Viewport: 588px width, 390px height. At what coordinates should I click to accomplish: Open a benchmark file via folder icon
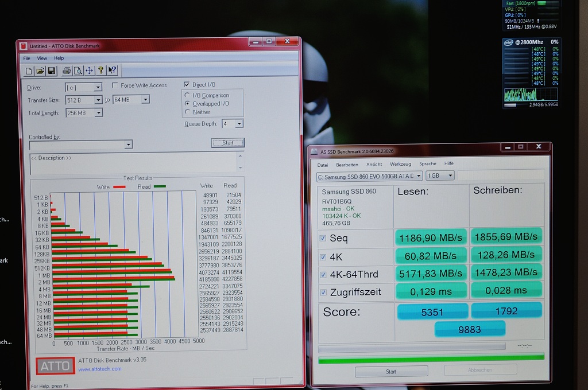click(40, 71)
